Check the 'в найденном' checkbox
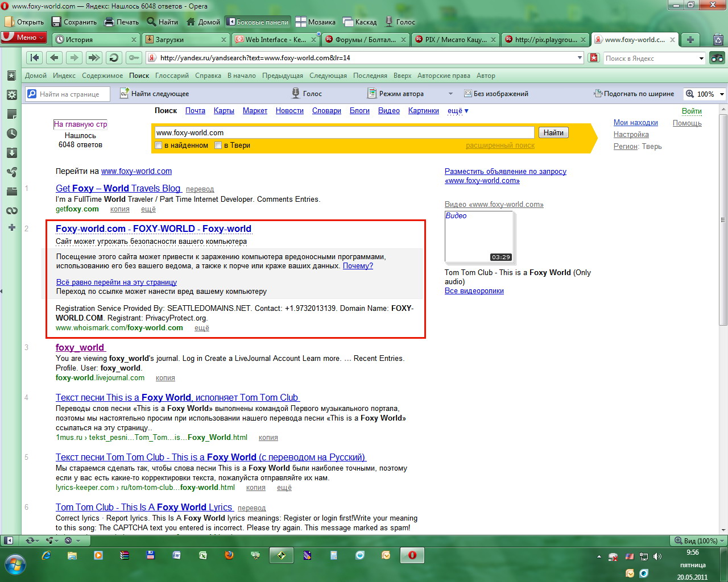 pyautogui.click(x=159, y=145)
